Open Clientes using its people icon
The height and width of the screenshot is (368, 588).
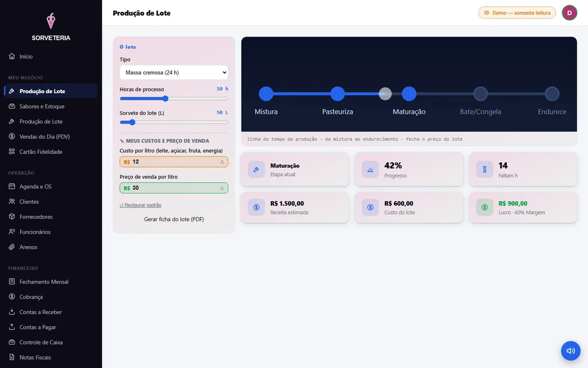[12, 202]
